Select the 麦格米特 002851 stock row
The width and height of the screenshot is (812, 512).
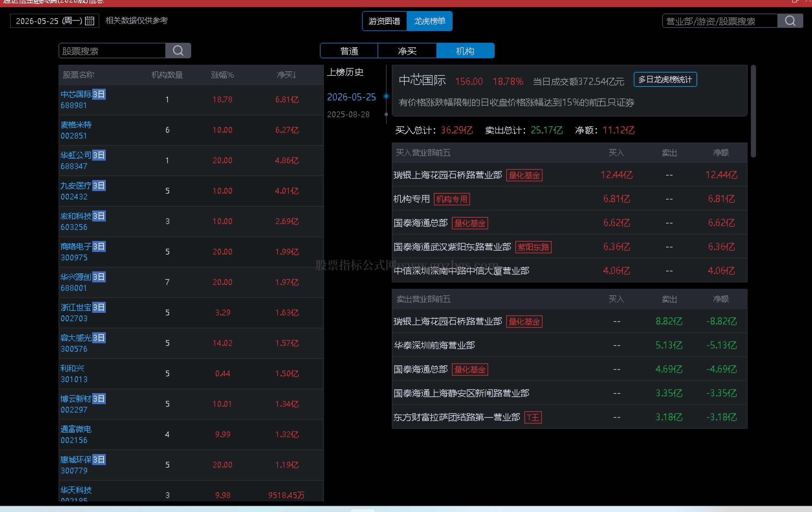tap(191, 130)
